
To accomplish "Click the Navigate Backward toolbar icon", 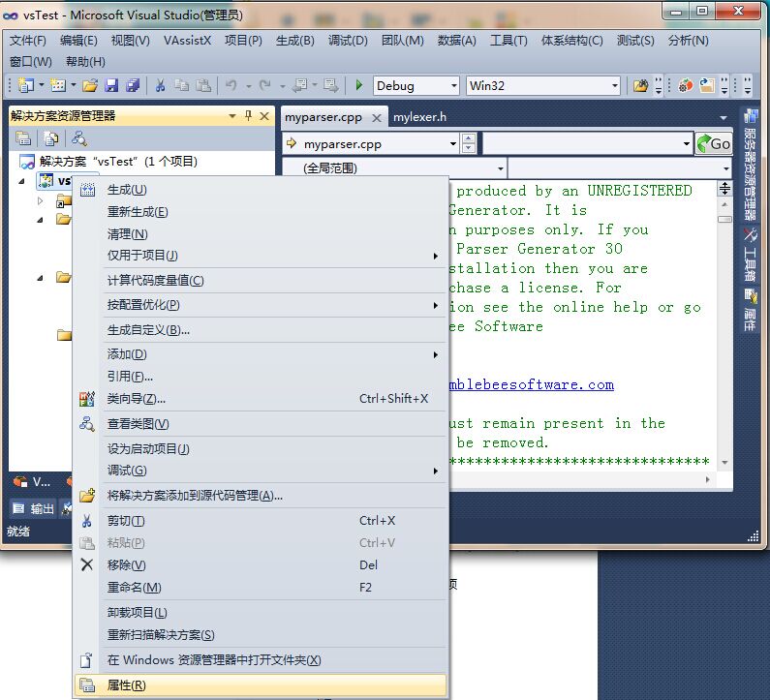I will click(x=299, y=85).
